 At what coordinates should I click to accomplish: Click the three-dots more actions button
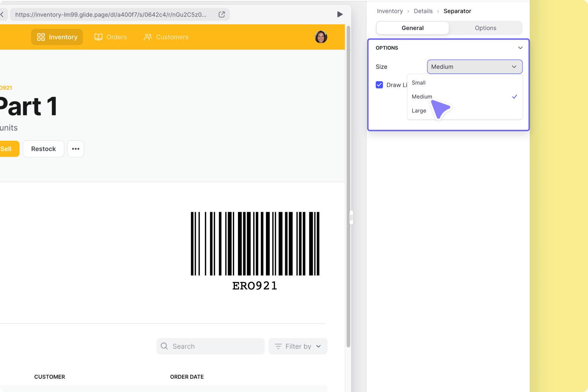pyautogui.click(x=76, y=149)
